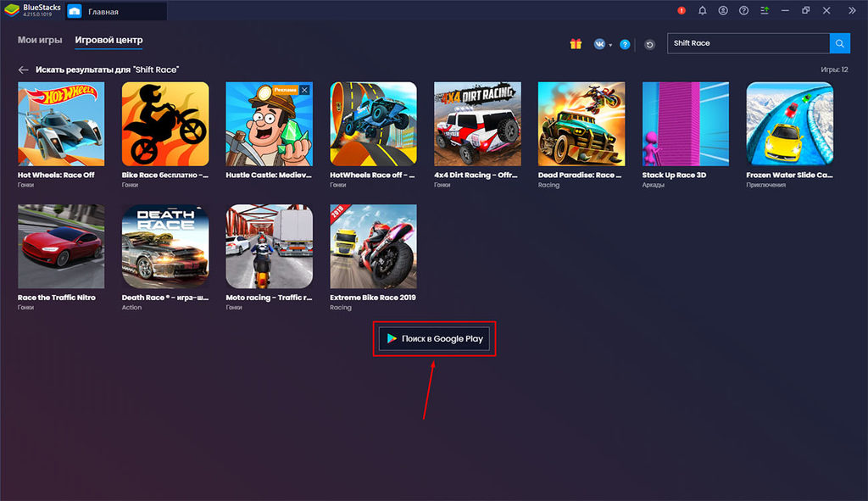Click the BlueStacks logo icon
868x501 pixels.
[12, 10]
